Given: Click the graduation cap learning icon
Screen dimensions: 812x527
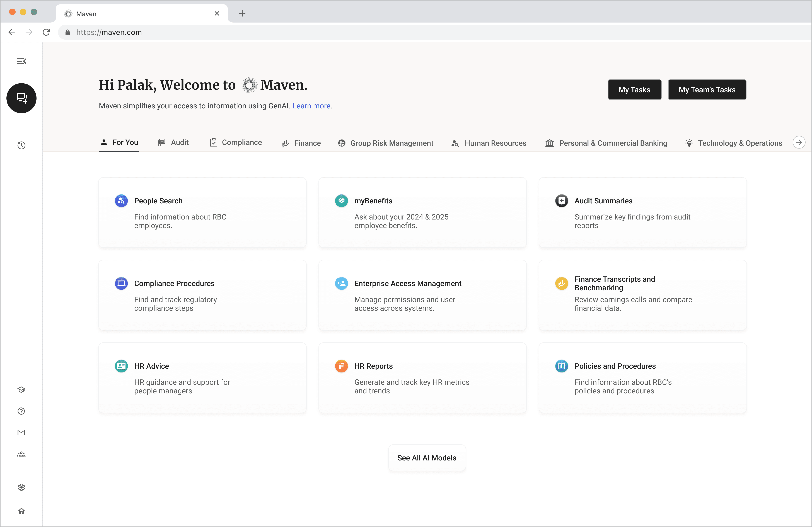Looking at the screenshot, I should click(x=21, y=390).
